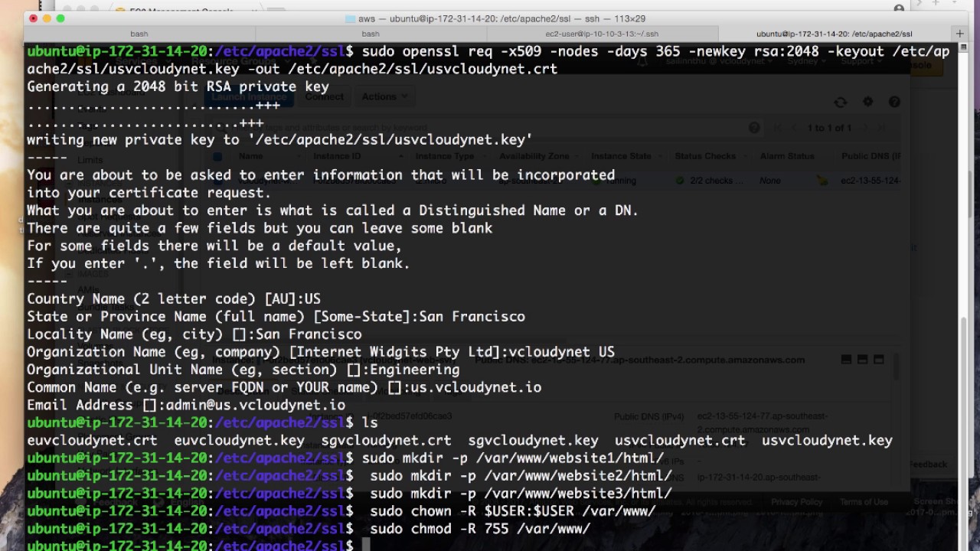Sort by Availability Zone column header
The width and height of the screenshot is (980, 551).
coord(534,156)
